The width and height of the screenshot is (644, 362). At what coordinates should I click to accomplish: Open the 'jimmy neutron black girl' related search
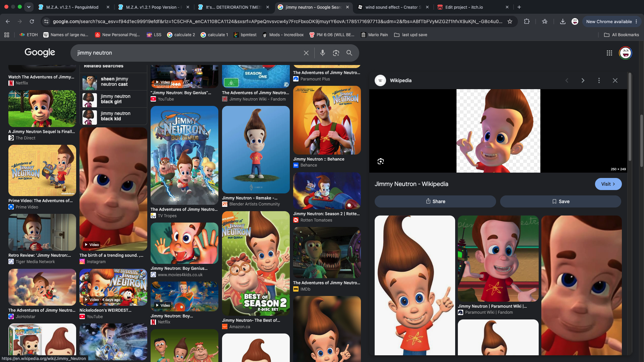113,99
